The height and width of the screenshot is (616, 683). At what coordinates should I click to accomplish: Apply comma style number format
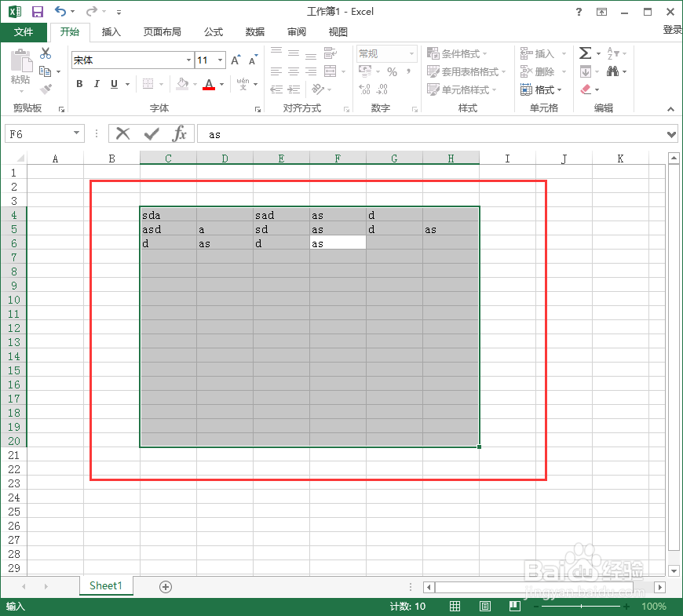coord(408,71)
